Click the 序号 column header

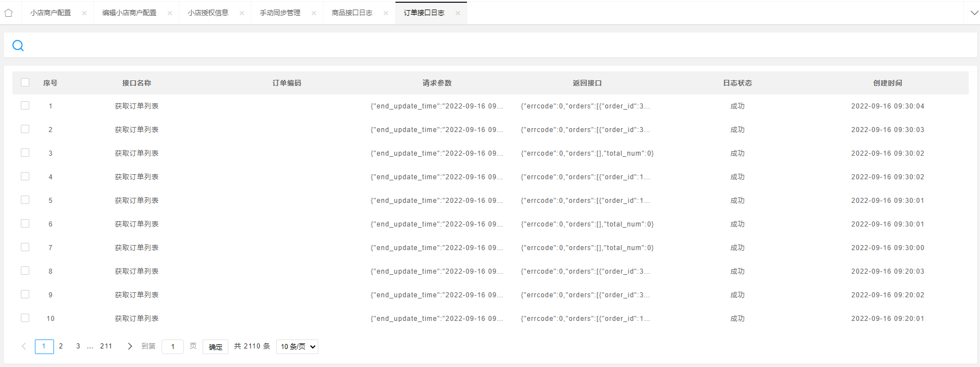(50, 83)
